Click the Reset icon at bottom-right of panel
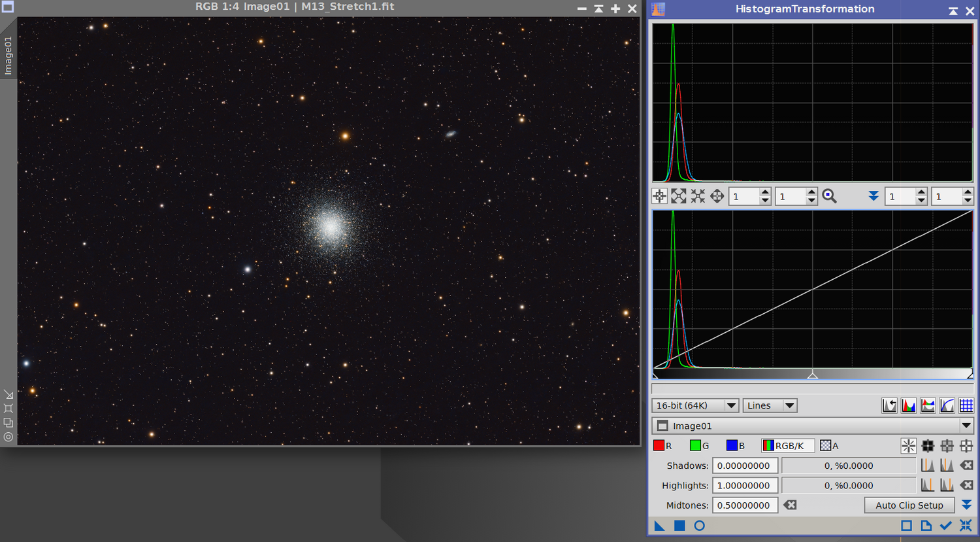Image resolution: width=980 pixels, height=542 pixels. pyautogui.click(x=966, y=526)
